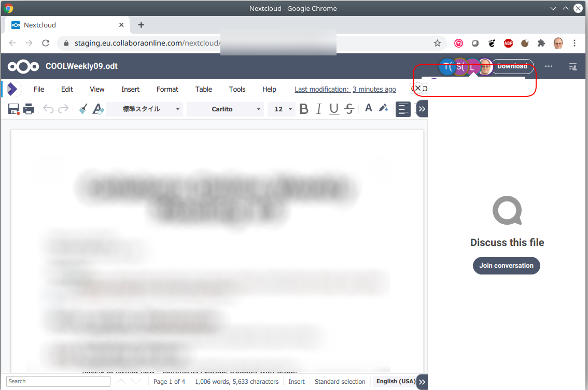Find previous match with the up arrow

pos(121,381)
